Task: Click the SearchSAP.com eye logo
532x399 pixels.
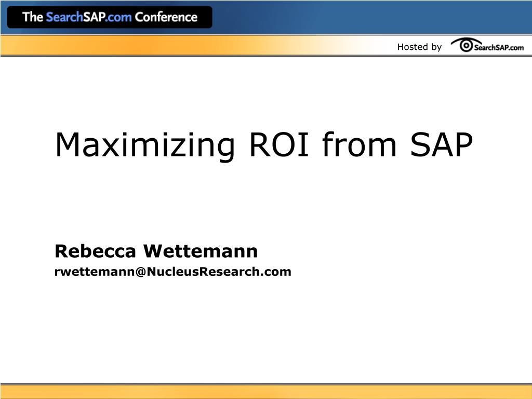Action: coord(487,45)
